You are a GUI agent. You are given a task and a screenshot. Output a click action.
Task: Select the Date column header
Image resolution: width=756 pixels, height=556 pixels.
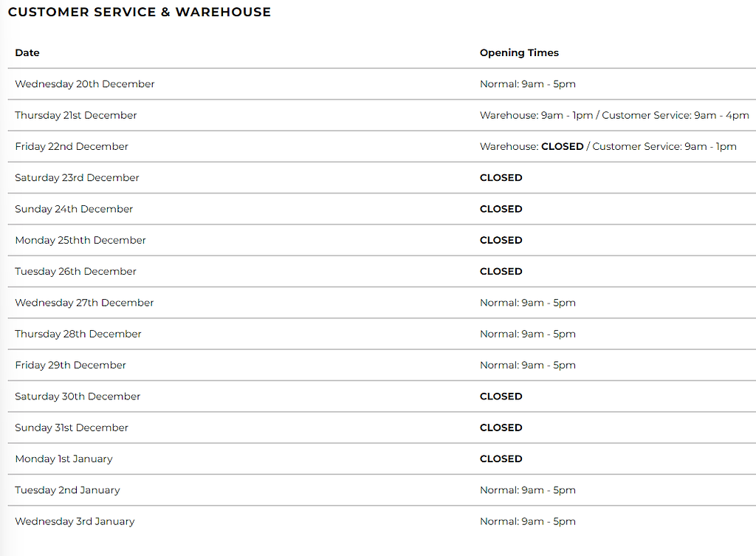pos(27,52)
